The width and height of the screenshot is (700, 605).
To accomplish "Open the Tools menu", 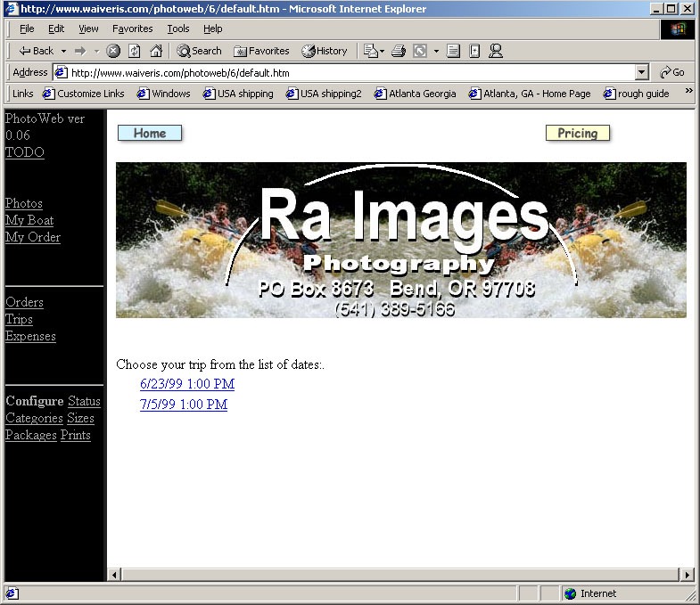I will (178, 29).
